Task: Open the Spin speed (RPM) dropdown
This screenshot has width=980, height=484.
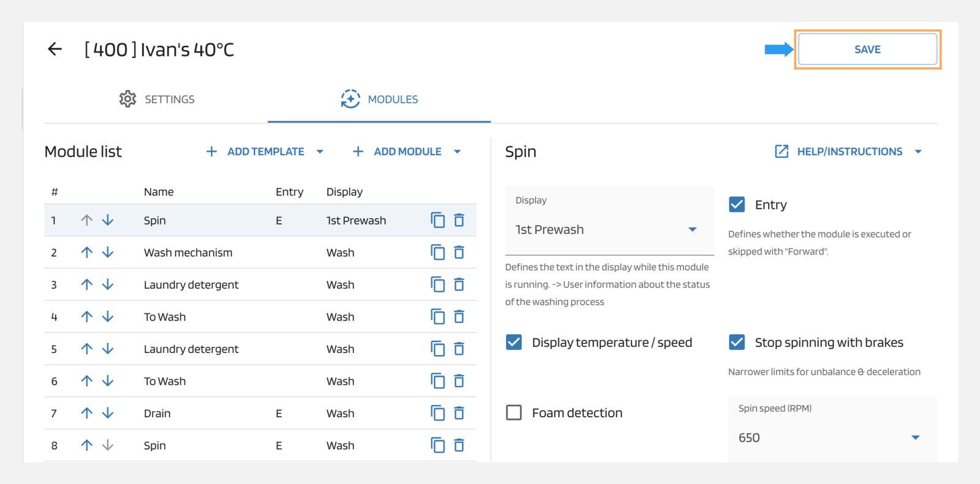Action: pos(831,437)
